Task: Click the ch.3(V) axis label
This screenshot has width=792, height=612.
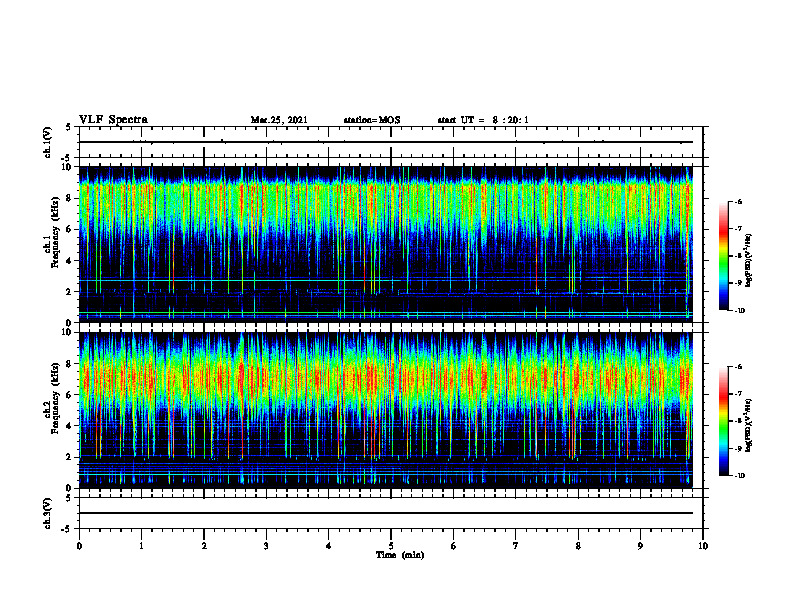Action: 47,513
